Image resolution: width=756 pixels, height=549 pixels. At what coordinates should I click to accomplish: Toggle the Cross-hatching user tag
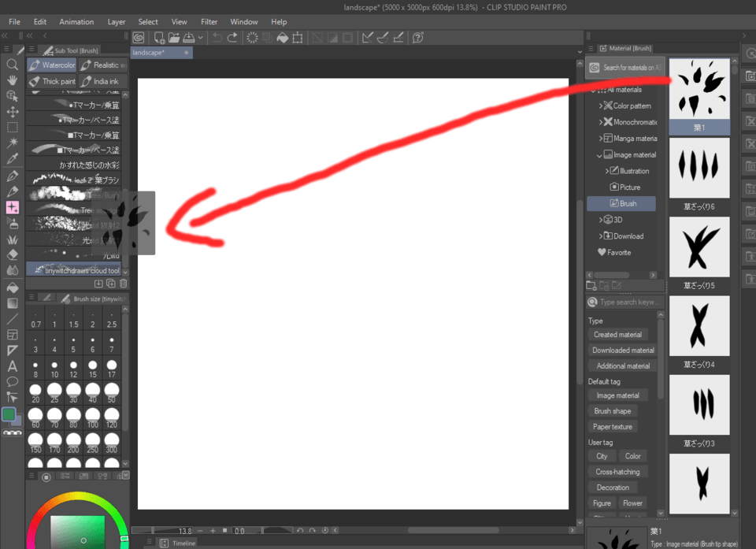click(x=617, y=472)
